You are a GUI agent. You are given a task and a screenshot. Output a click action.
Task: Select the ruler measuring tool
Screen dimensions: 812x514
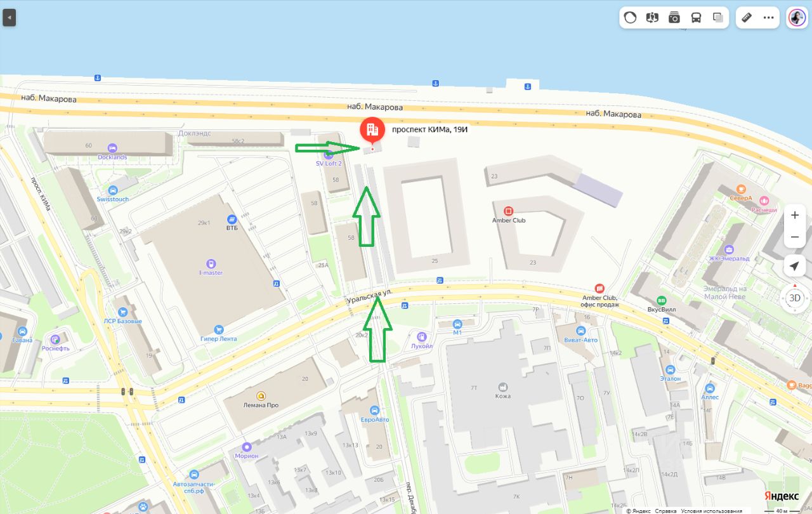coord(747,18)
